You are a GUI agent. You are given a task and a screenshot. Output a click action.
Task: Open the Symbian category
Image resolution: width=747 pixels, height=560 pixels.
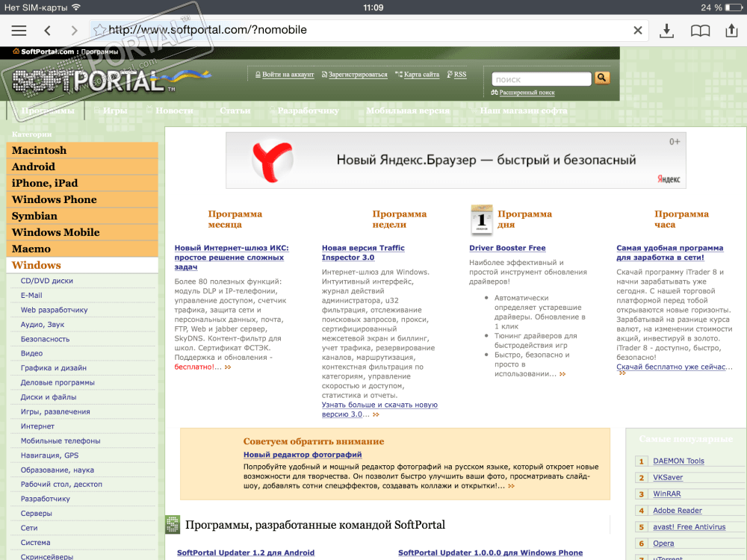pos(82,217)
